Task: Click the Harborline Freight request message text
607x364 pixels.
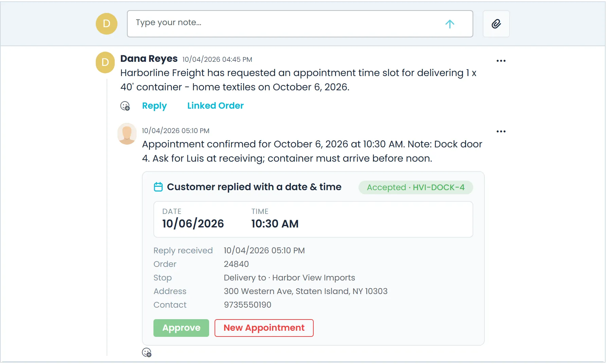Action: (x=298, y=80)
